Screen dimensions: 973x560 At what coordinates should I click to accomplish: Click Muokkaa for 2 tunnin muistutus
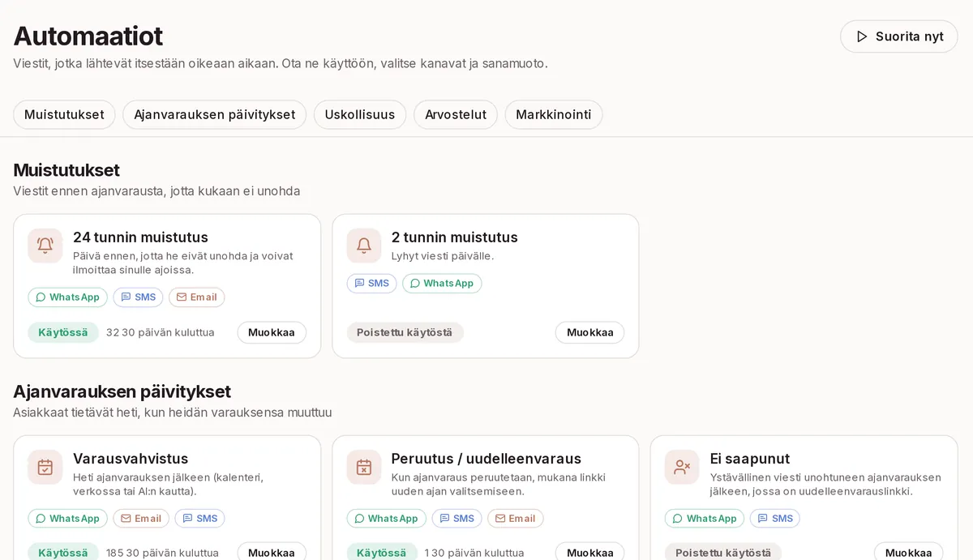tap(589, 332)
